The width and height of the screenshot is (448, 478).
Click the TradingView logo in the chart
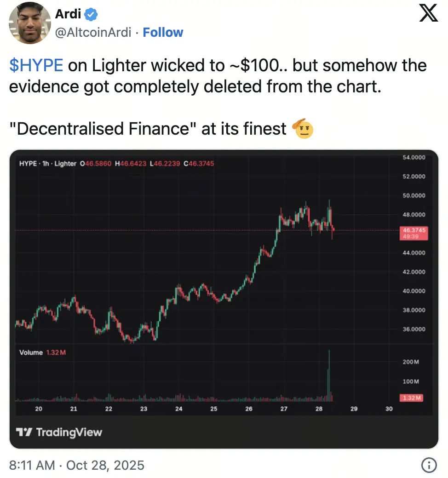(x=59, y=432)
